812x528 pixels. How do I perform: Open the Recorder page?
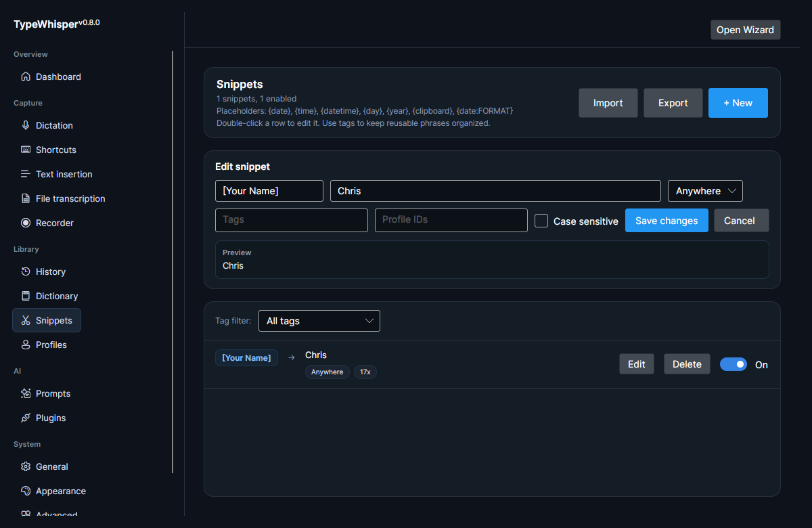pyautogui.click(x=47, y=223)
